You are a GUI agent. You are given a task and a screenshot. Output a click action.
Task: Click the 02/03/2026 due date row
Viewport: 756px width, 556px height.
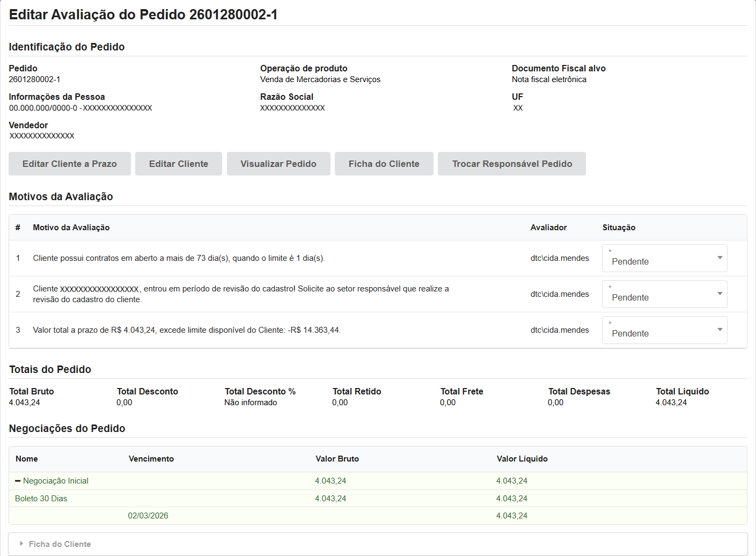148,516
